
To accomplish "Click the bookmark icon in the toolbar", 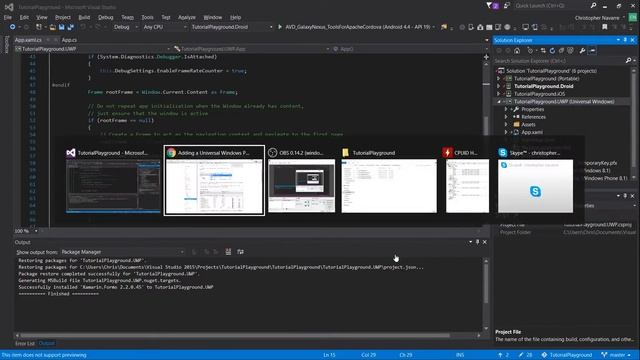I will point(604,27).
